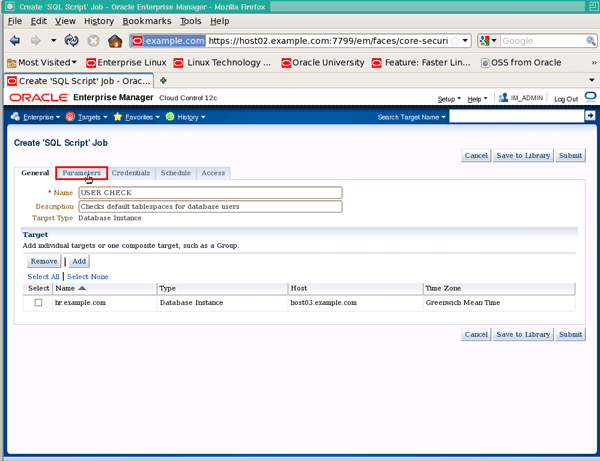Switch to the Schedule tab

tap(176, 173)
